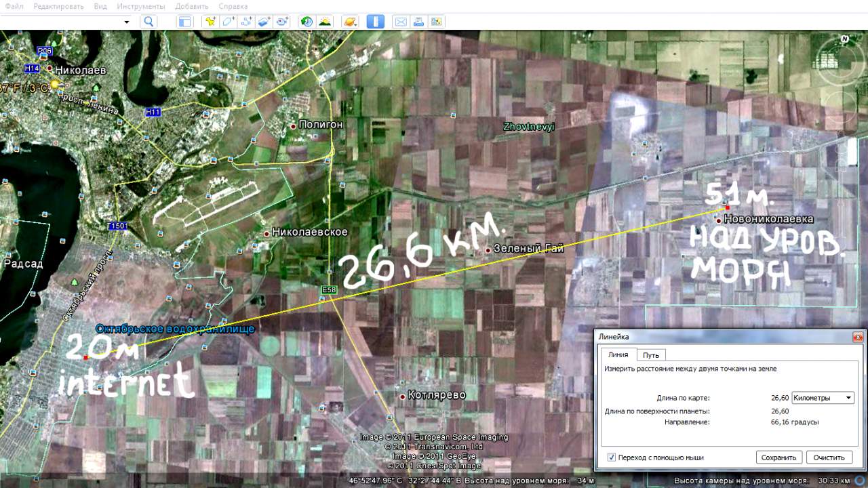Click the E58 road shield
The height and width of the screenshot is (488, 868).
point(328,290)
